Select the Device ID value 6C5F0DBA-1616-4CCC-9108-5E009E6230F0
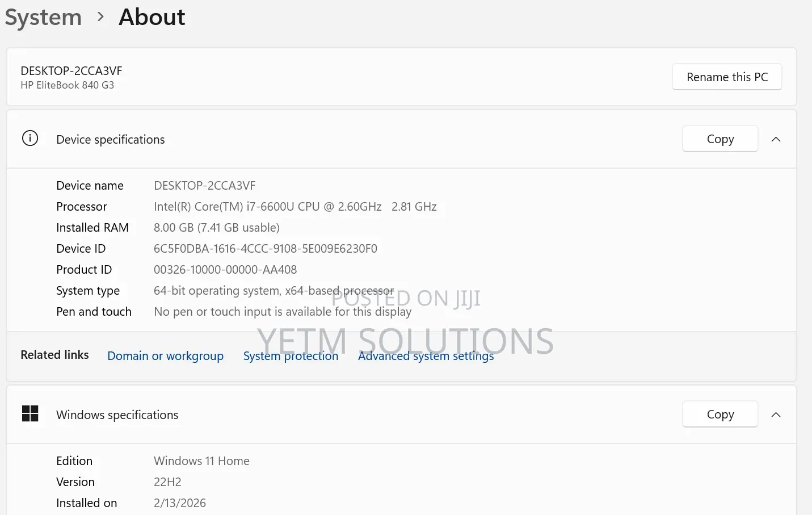 (x=266, y=249)
